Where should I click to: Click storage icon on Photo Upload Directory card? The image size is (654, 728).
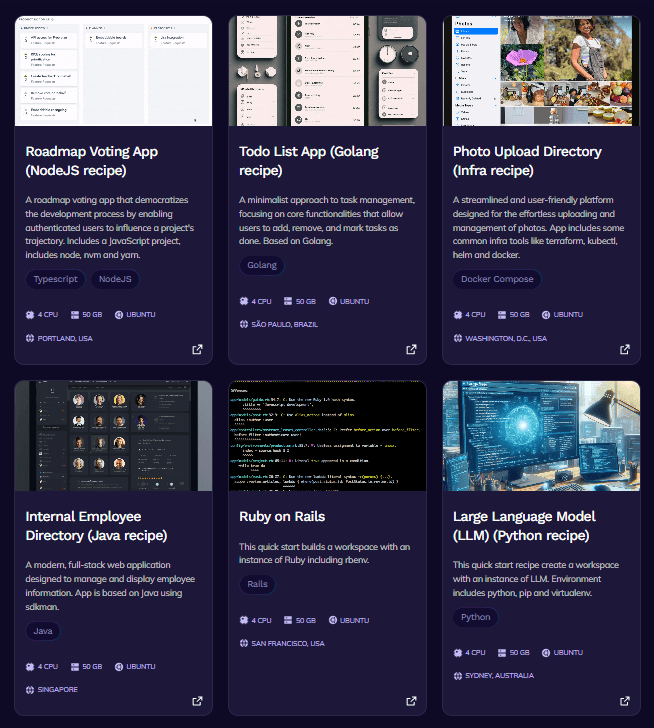pyautogui.click(x=502, y=315)
